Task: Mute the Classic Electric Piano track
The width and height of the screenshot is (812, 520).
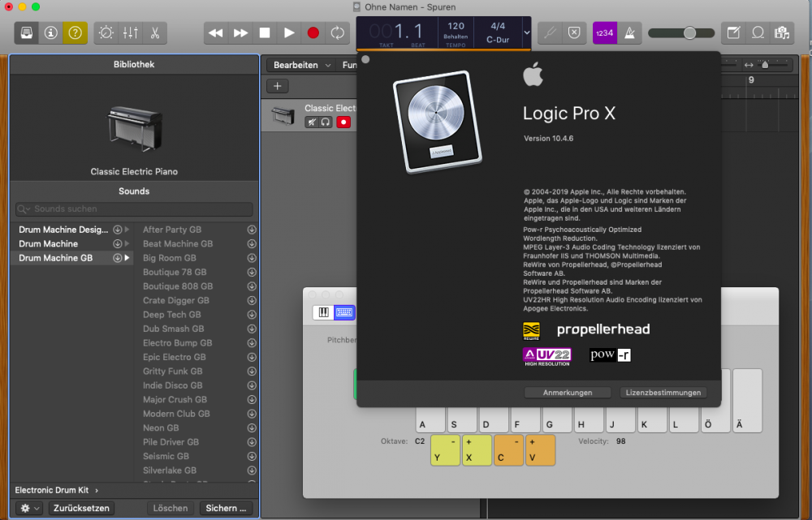Action: 311,122
